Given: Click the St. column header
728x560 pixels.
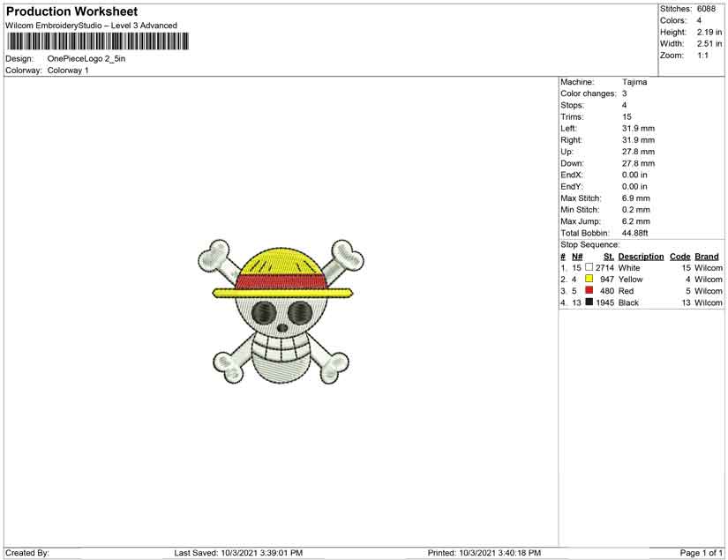Looking at the screenshot, I should (x=609, y=257).
